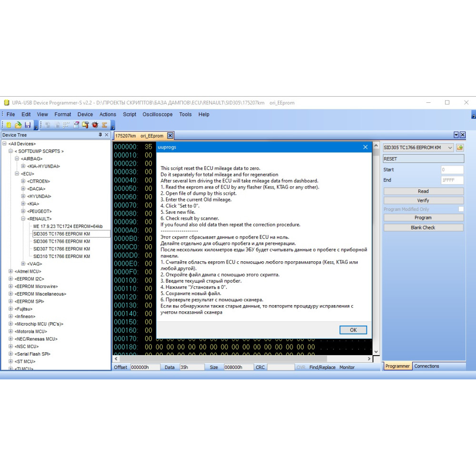Click the Program button

click(x=423, y=218)
